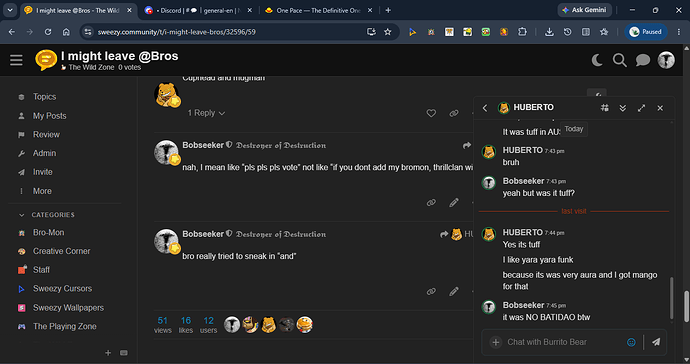The image size is (690, 364).
Task: Click Ask Gemini button
Action: click(584, 10)
